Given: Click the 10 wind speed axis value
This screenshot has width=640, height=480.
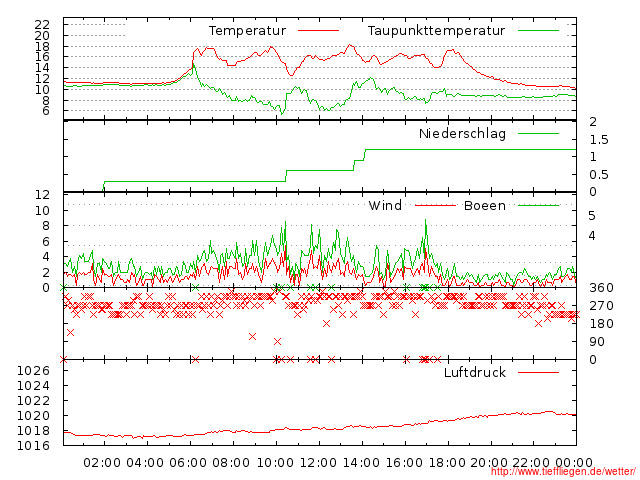Looking at the screenshot, I should [42, 211].
